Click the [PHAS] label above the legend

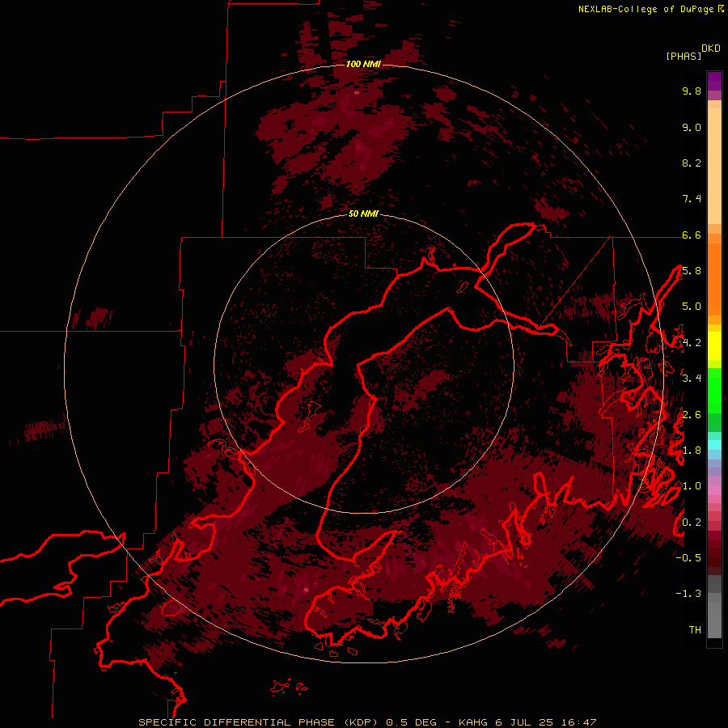point(684,57)
